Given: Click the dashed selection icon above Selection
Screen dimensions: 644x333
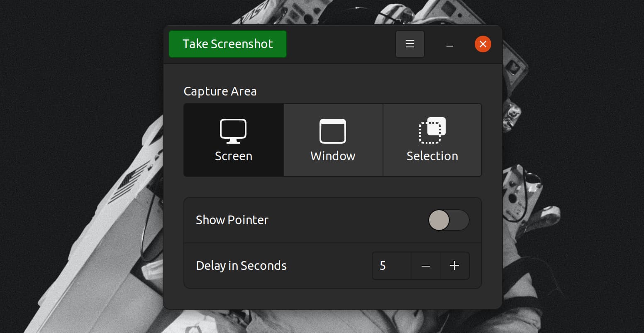Looking at the screenshot, I should [432, 131].
